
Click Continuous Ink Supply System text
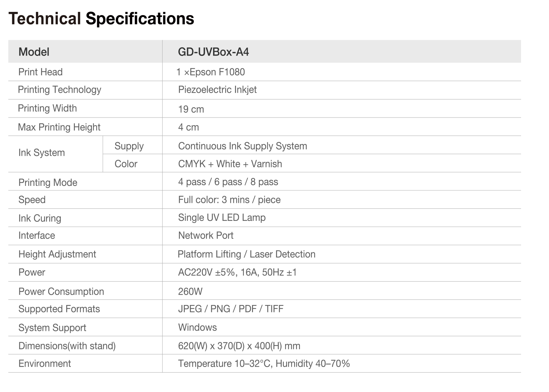point(242,146)
